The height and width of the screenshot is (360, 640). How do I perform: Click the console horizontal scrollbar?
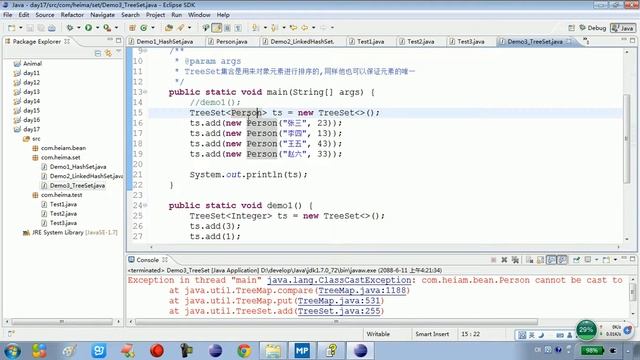[x=336, y=322]
